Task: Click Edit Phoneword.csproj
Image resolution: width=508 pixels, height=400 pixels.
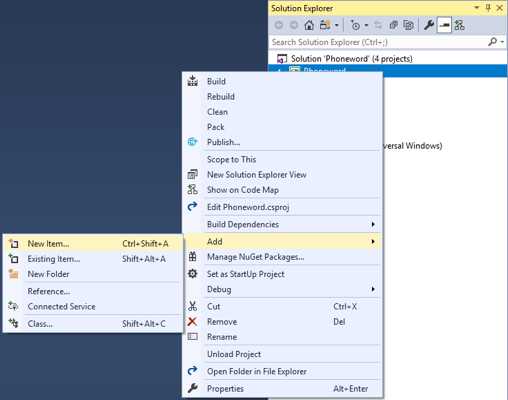Action: [282, 207]
